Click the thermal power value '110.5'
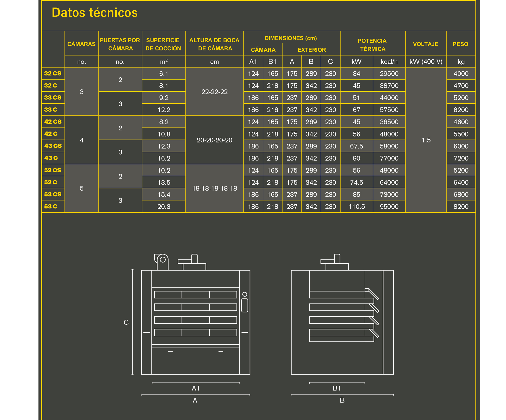This screenshot has width=506, height=420. pos(357,207)
